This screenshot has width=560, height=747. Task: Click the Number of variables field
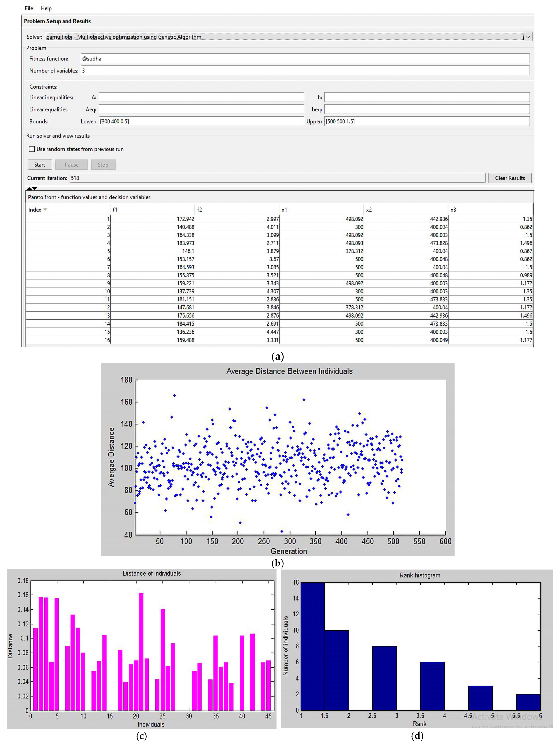click(x=305, y=71)
